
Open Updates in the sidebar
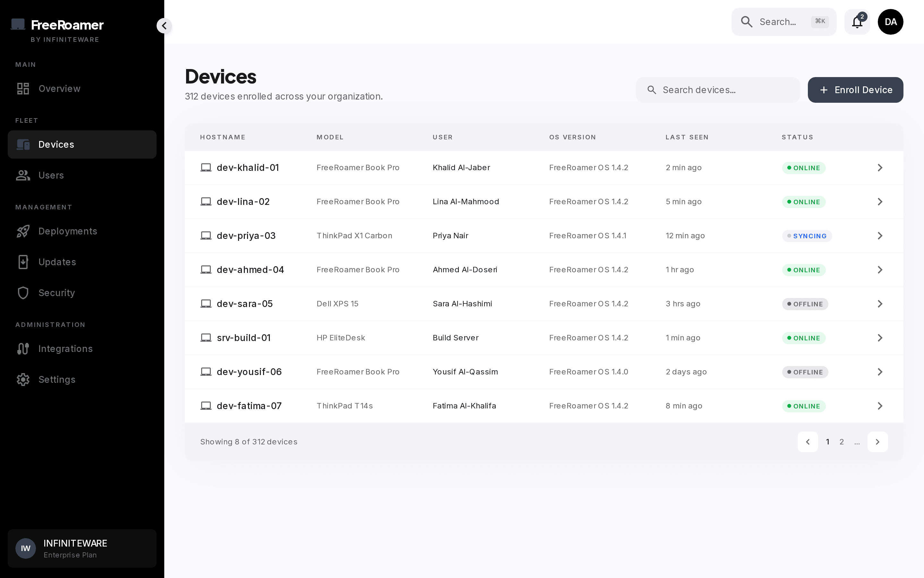pos(82,262)
